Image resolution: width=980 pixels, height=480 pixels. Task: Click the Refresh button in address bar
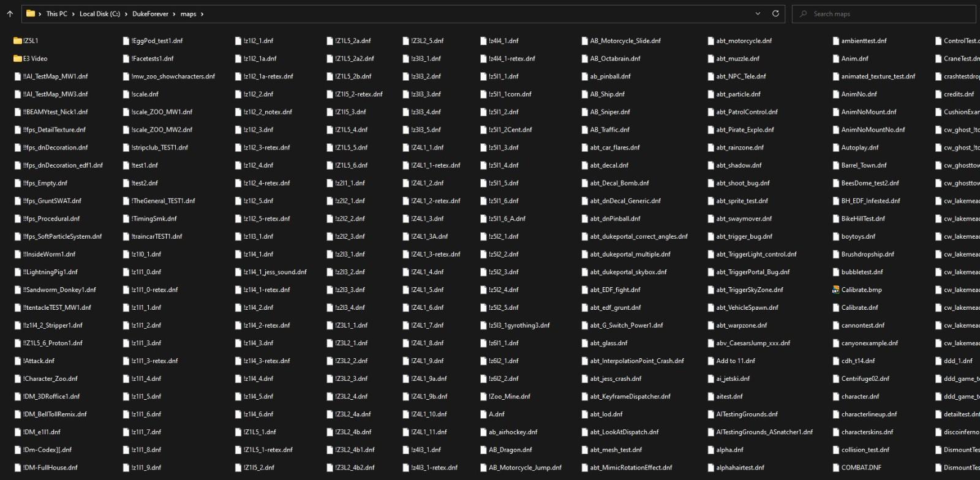pyautogui.click(x=775, y=13)
